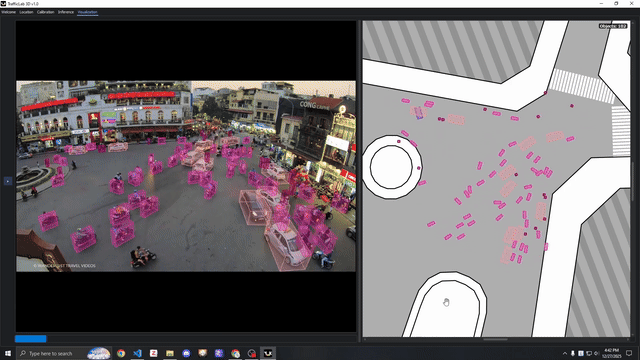
Task: Open Visual Studio Code from the taskbar
Action: [x=137, y=353]
